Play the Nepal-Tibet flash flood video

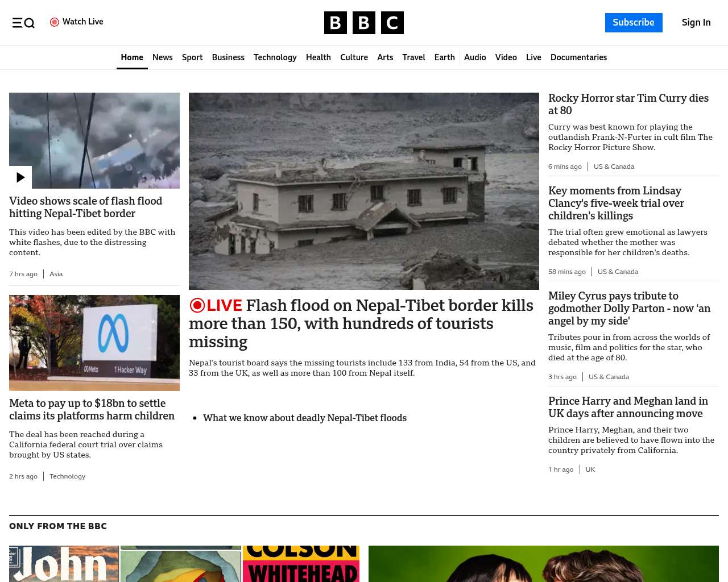tap(20, 177)
